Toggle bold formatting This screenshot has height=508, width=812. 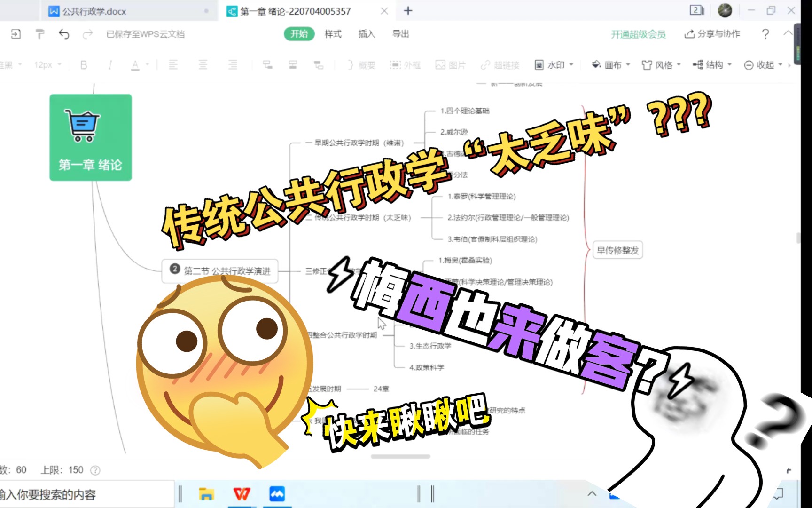coord(84,65)
